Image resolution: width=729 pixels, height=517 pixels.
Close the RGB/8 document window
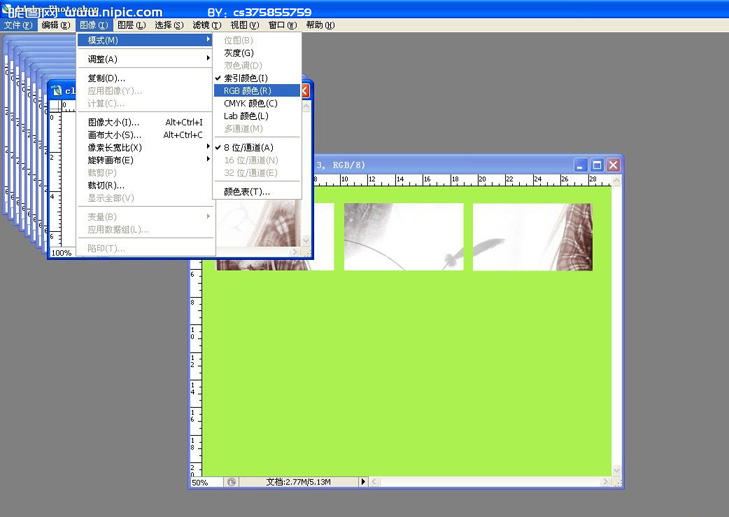coord(614,165)
